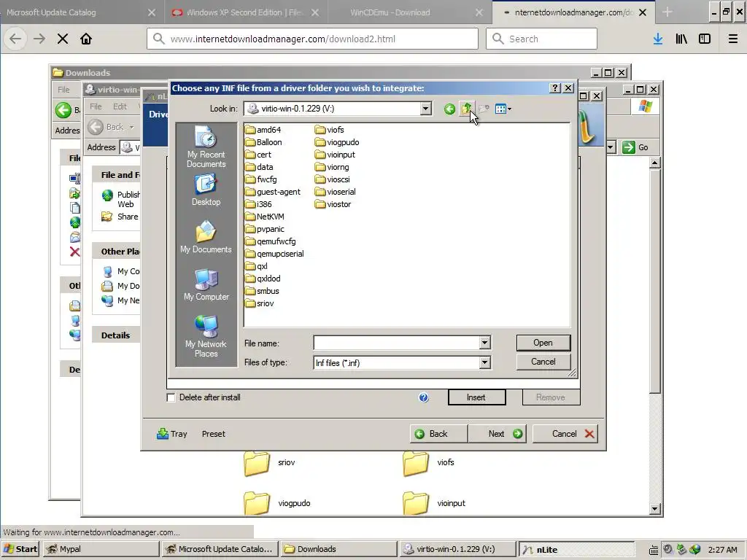Screen dimensions: 747x560
Task: Click the viogpudo folder in Explorer window
Action: (x=277, y=503)
